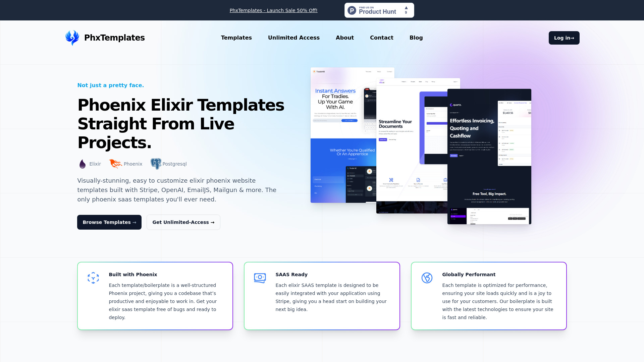Click the Browse Templates button
Screen dimensions: 644x362
[109, 222]
